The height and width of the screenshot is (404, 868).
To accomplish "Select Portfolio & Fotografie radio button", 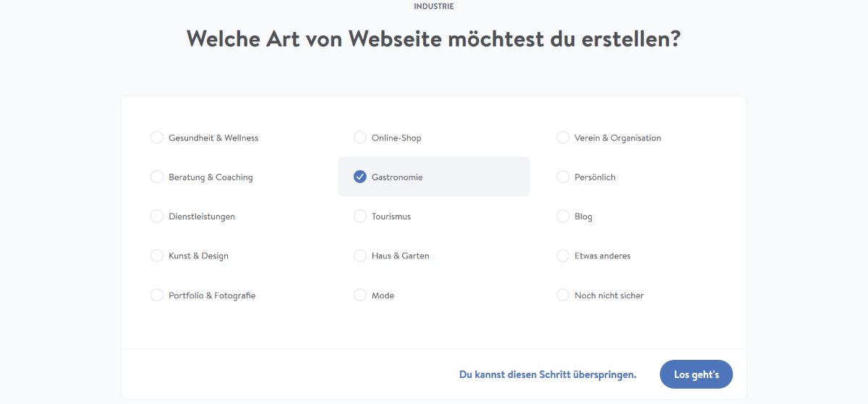I will pos(157,295).
